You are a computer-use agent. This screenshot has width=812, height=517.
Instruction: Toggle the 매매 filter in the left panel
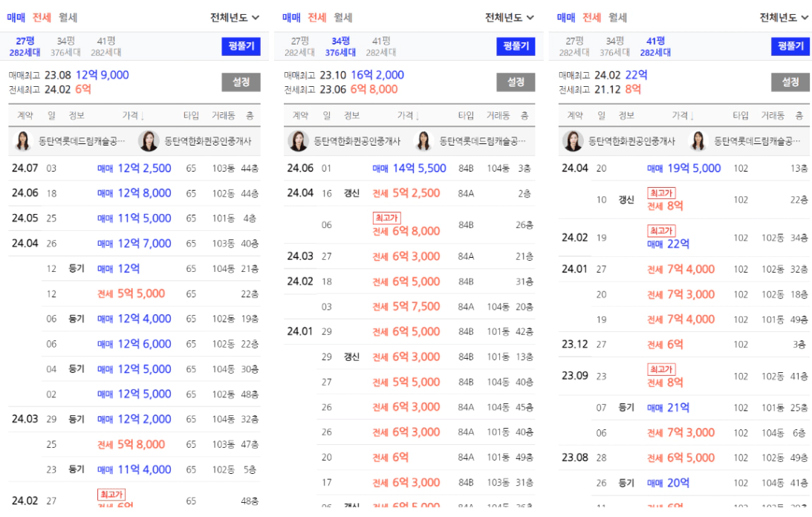(16, 17)
